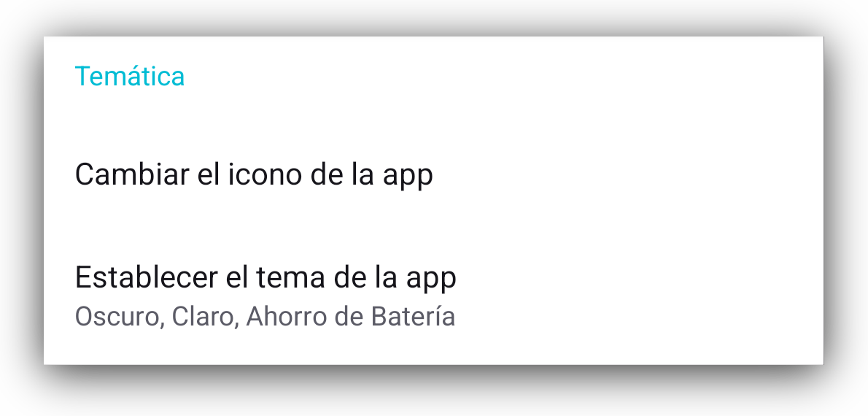868x416 pixels.
Task: Tap the first row's trailing word app
Action: tap(408, 177)
